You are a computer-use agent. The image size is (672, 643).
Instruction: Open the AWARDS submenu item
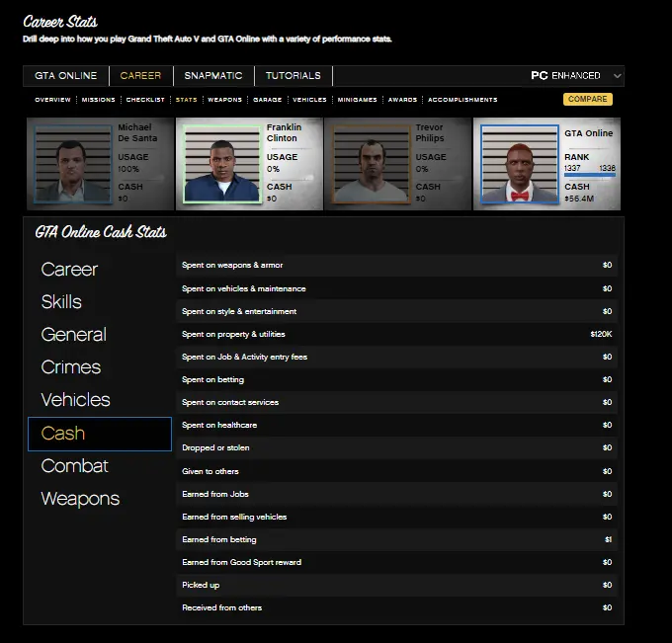pos(402,100)
